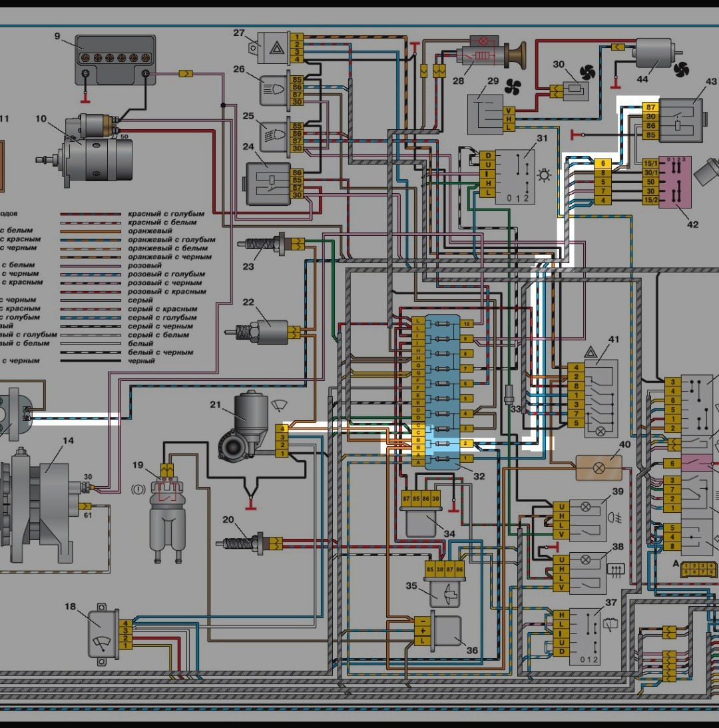The width and height of the screenshot is (719, 728).
Task: Click connector A pin layout diagram
Action: point(698,569)
